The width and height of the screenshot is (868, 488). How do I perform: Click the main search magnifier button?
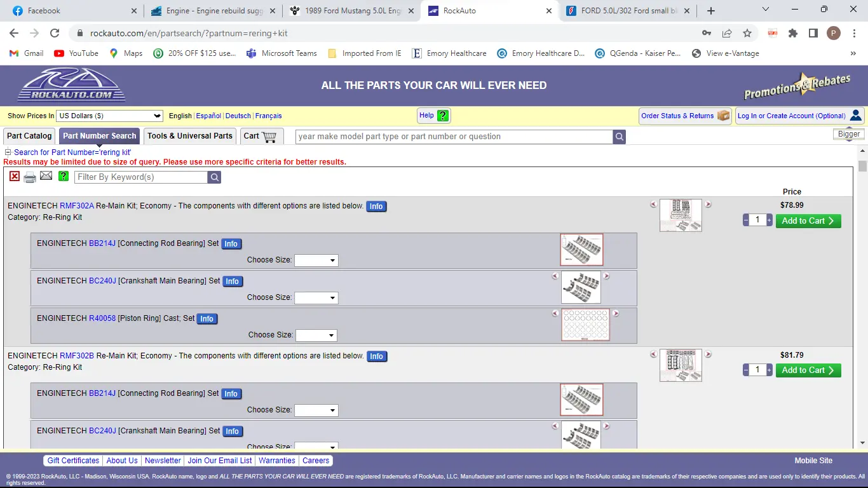tap(620, 137)
